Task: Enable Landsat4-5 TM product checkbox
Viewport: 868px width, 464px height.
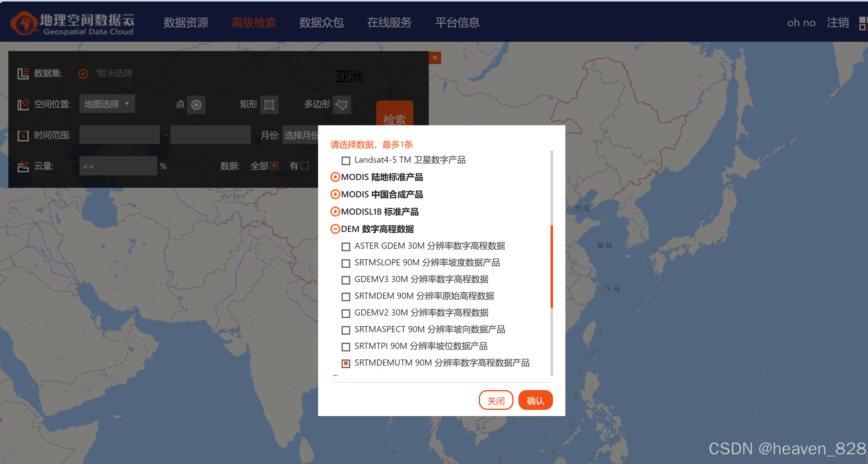Action: (346, 161)
